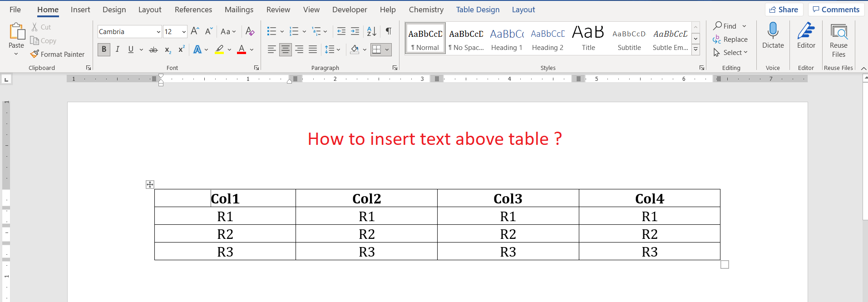Toggle Italic formatting

[118, 50]
